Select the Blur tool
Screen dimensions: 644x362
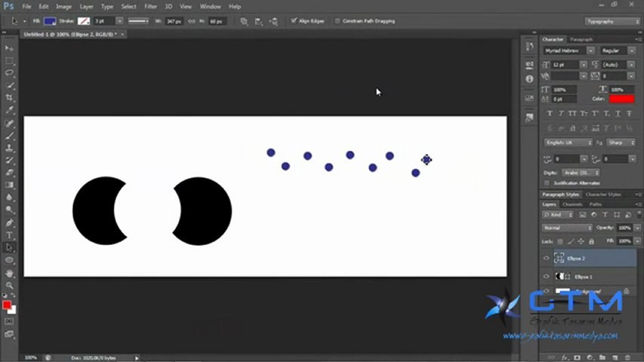(x=9, y=198)
